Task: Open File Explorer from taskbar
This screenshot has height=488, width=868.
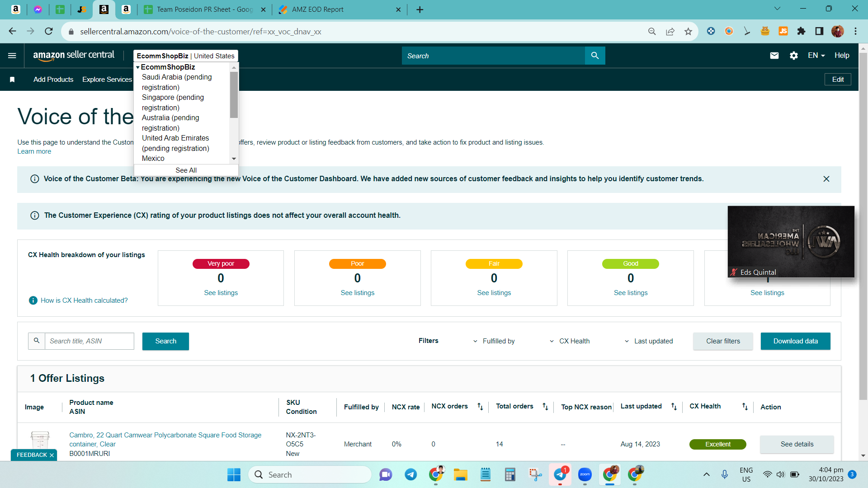Action: tap(460, 474)
